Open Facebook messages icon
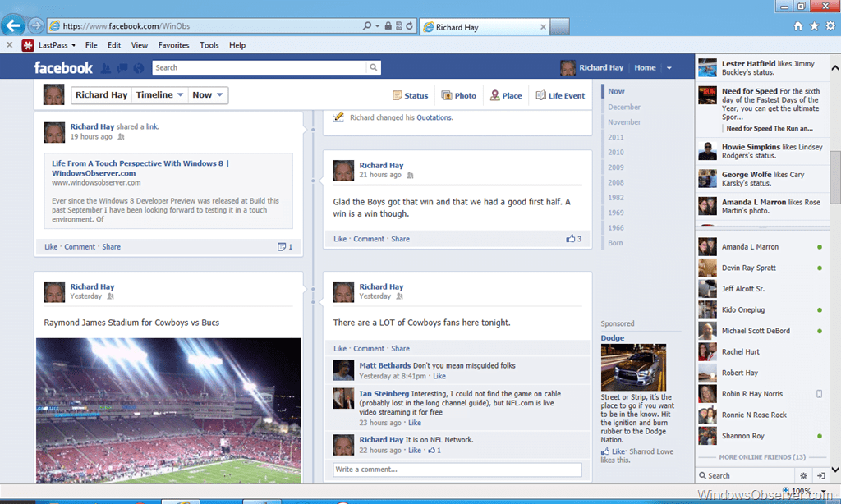 coord(122,68)
